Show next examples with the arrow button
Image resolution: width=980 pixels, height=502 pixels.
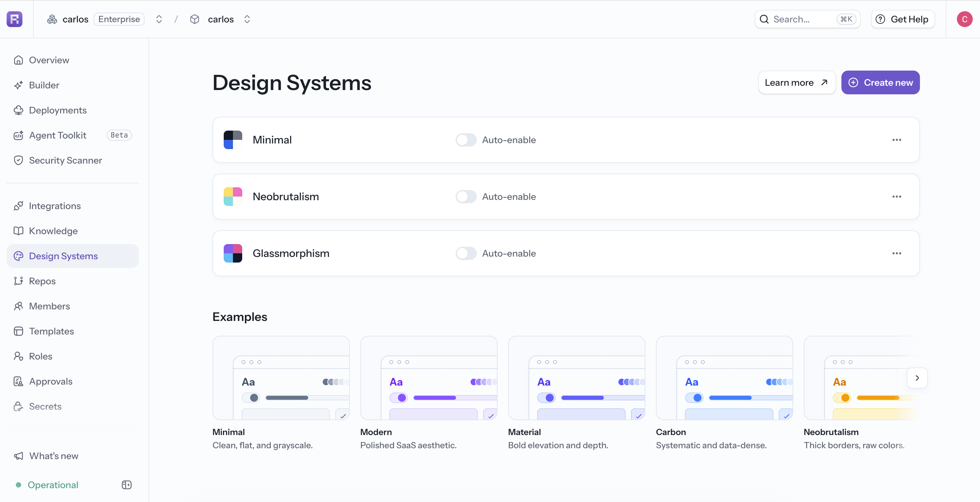917,378
